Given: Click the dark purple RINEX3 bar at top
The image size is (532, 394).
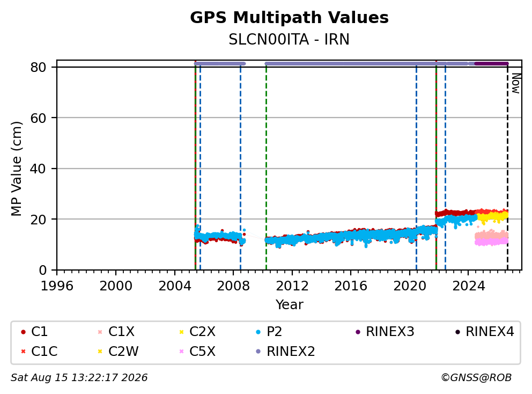Looking at the screenshot, I should [491, 63].
